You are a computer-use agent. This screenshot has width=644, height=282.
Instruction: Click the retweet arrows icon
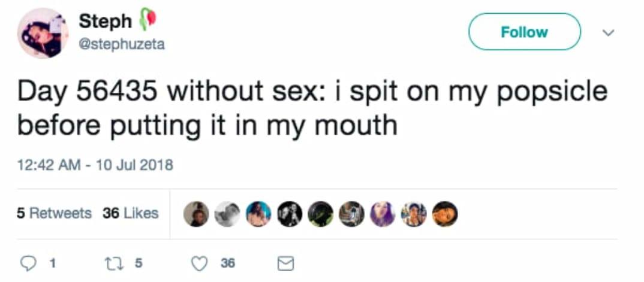coord(113,263)
